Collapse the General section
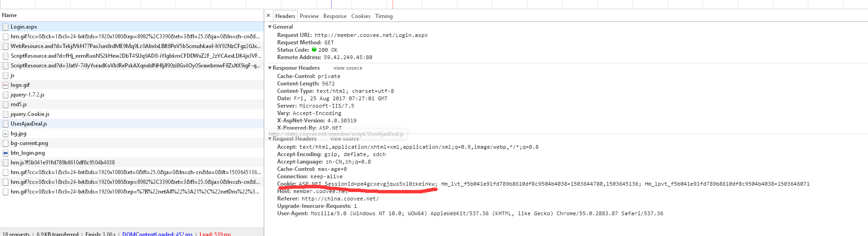Viewport: 868px width, 236px height. tap(270, 27)
